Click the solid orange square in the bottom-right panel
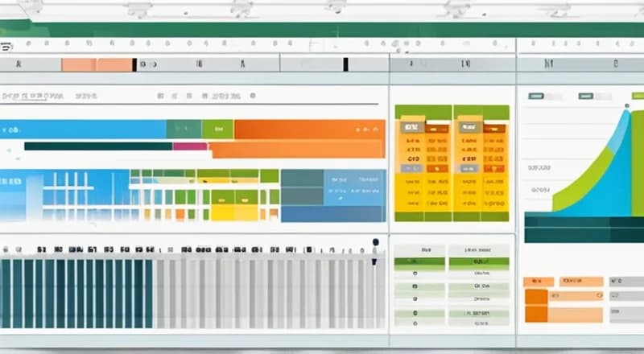The width and height of the screenshot is (644, 354). 535,297
